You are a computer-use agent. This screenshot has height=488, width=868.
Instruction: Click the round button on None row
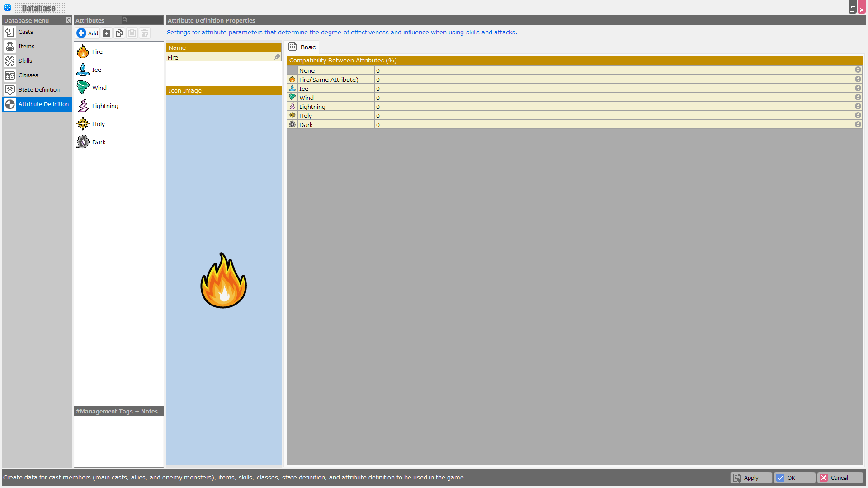858,70
